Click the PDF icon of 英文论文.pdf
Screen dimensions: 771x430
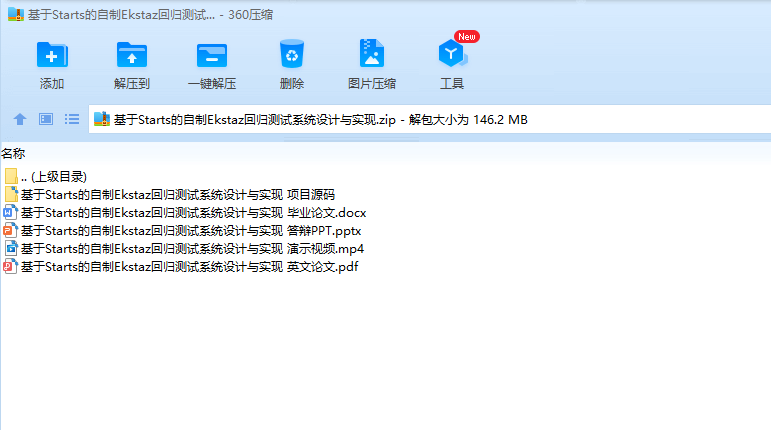[10, 266]
